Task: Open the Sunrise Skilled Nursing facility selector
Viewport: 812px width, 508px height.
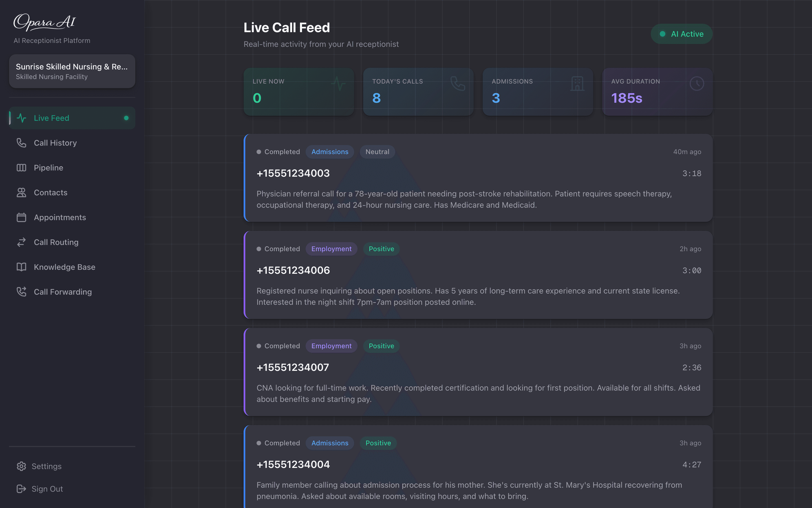Action: pos(72,71)
